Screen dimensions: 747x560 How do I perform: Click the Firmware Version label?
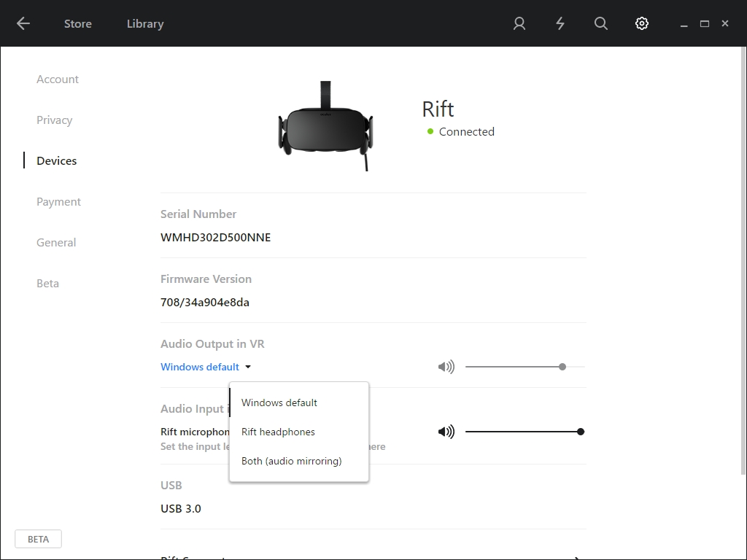206,279
